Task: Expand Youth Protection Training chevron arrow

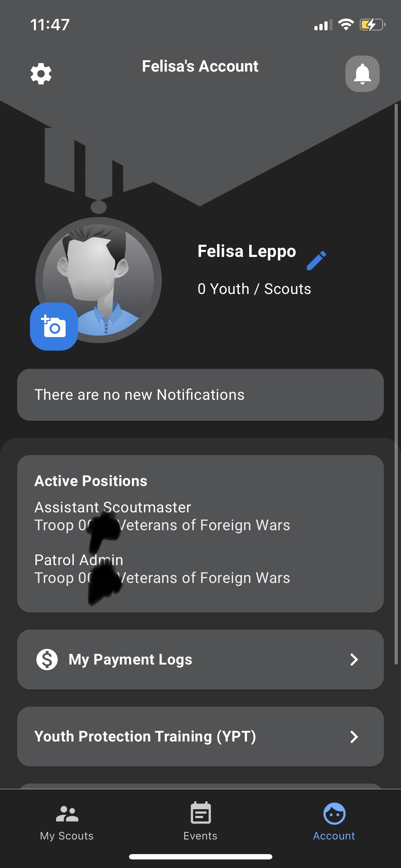Action: pos(354,737)
